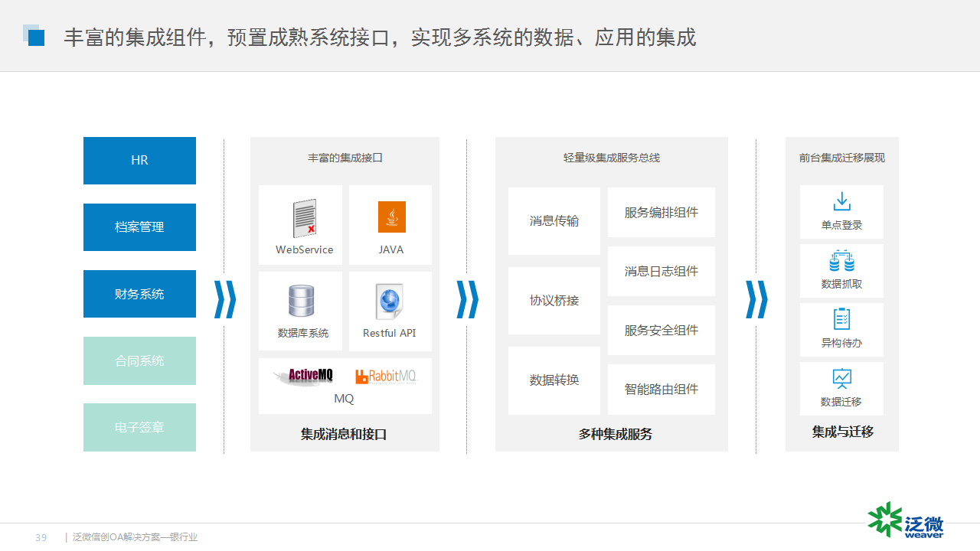
Task: Click the 数据转换 card
Action: click(x=554, y=380)
